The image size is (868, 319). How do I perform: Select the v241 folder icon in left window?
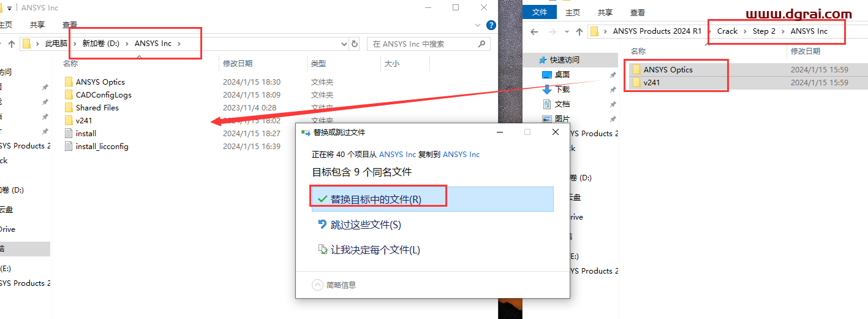(x=69, y=120)
